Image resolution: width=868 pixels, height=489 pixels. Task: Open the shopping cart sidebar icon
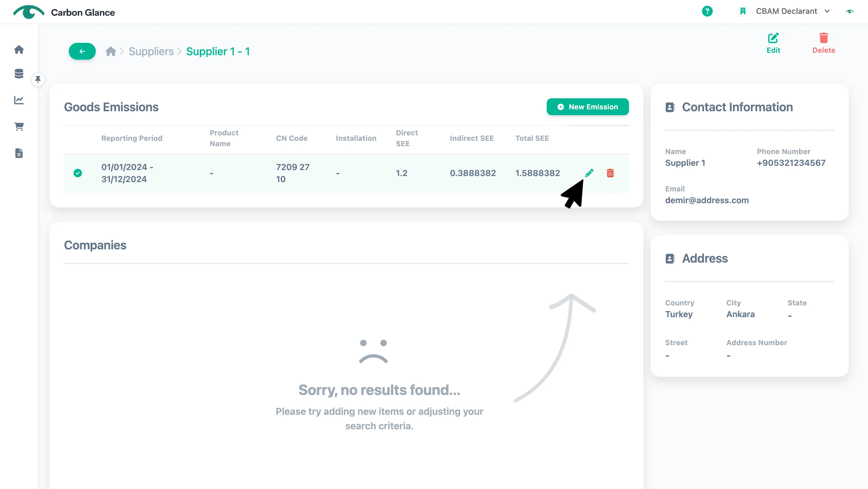[19, 126]
